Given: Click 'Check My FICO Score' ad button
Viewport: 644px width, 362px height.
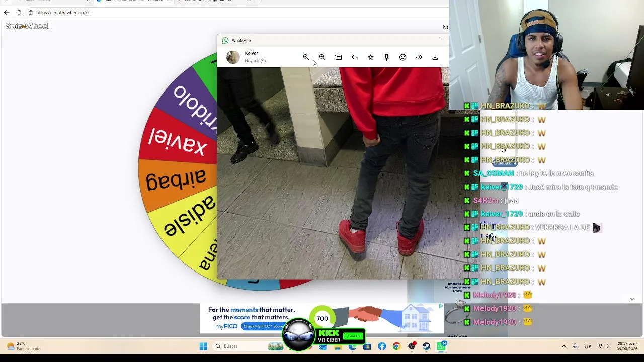Looking at the screenshot, I should tap(263, 326).
